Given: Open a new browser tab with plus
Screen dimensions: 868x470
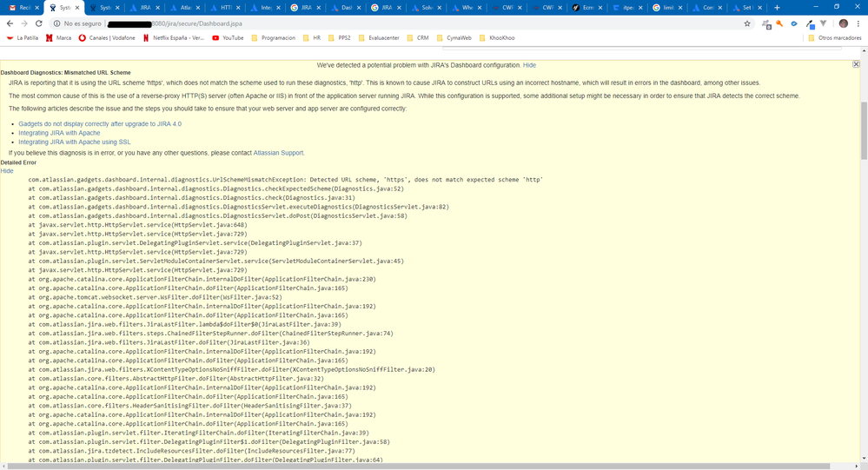Looking at the screenshot, I should [x=778, y=8].
